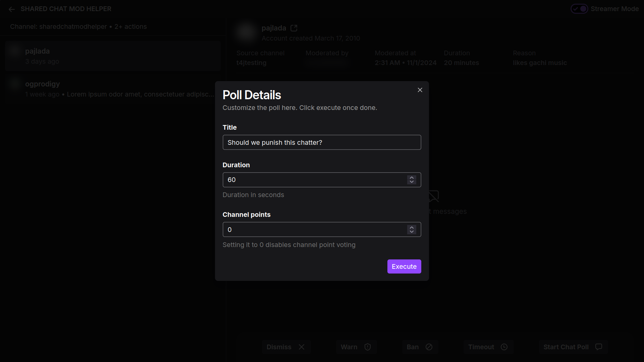Close the Poll Details dialog
This screenshot has width=644, height=362.
[x=420, y=90]
